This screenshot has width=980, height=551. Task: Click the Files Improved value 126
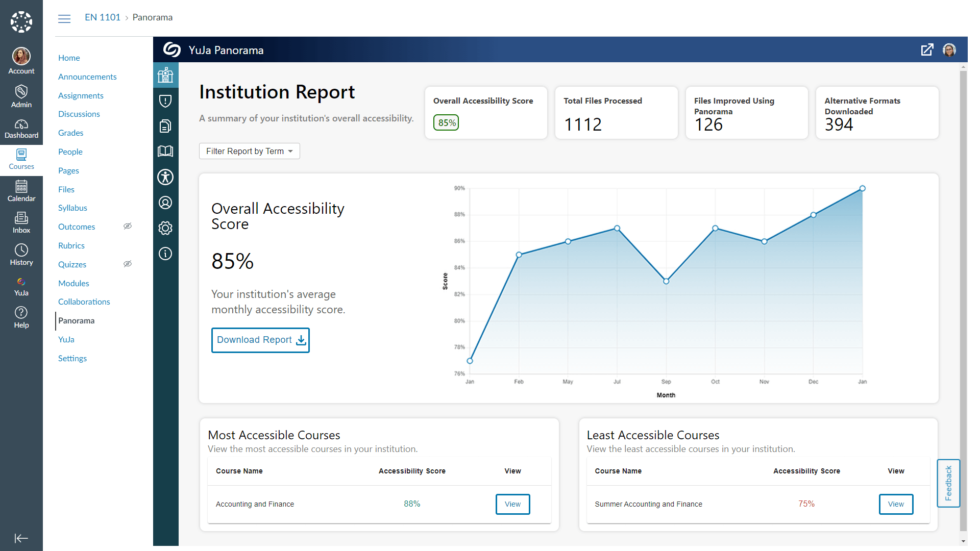point(708,124)
